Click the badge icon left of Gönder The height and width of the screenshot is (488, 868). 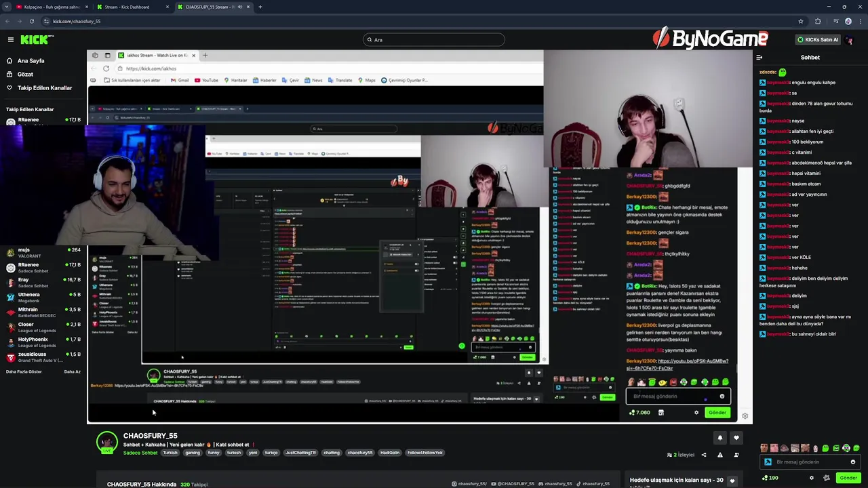tap(826, 478)
